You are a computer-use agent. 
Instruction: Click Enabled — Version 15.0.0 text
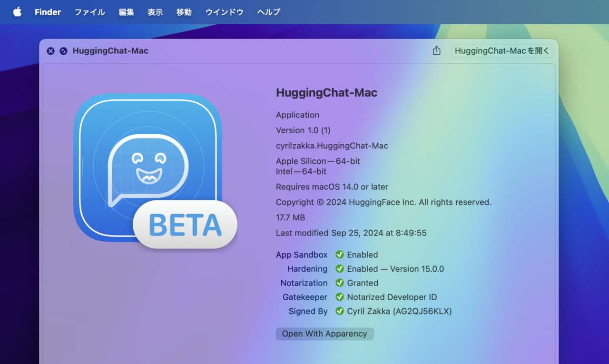pos(395,269)
